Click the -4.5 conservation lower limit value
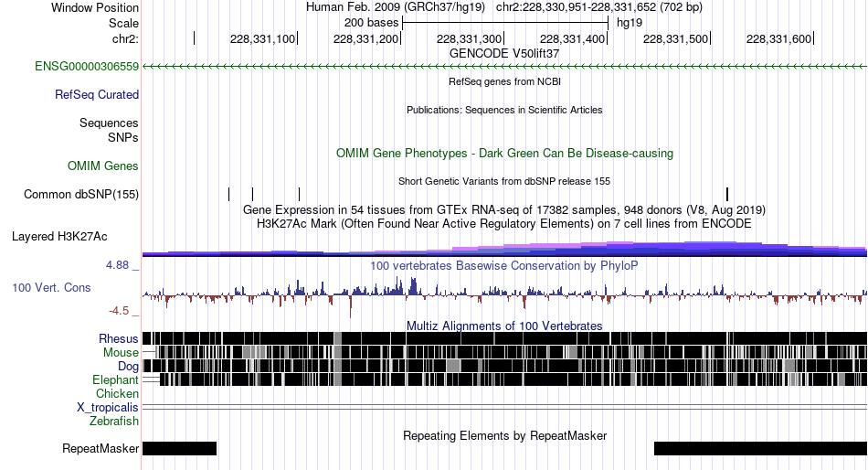Image resolution: width=868 pixels, height=470 pixels. point(119,311)
